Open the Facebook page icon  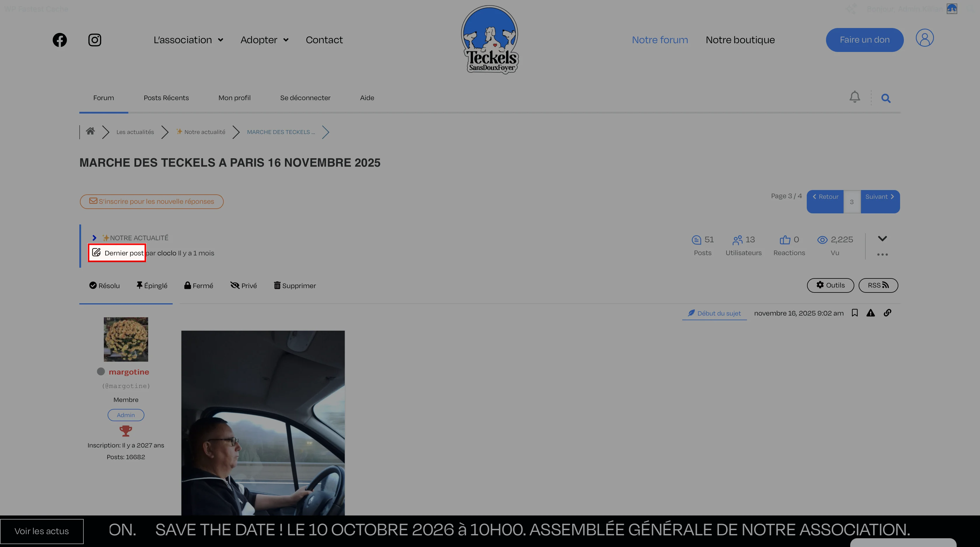[x=60, y=40]
